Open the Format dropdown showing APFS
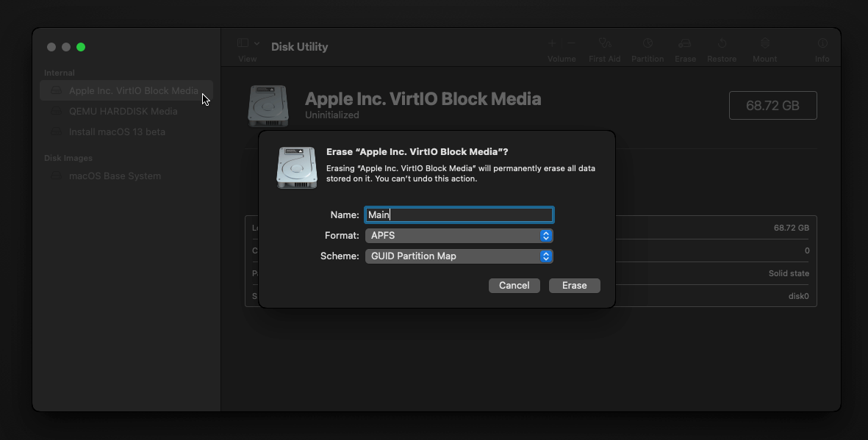 click(x=459, y=236)
